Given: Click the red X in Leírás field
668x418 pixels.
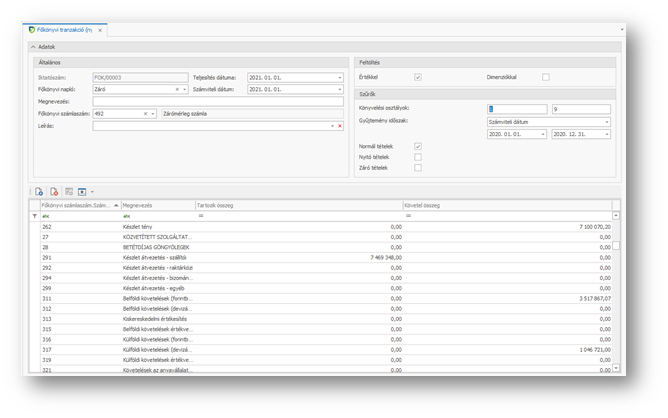Looking at the screenshot, I should [340, 126].
